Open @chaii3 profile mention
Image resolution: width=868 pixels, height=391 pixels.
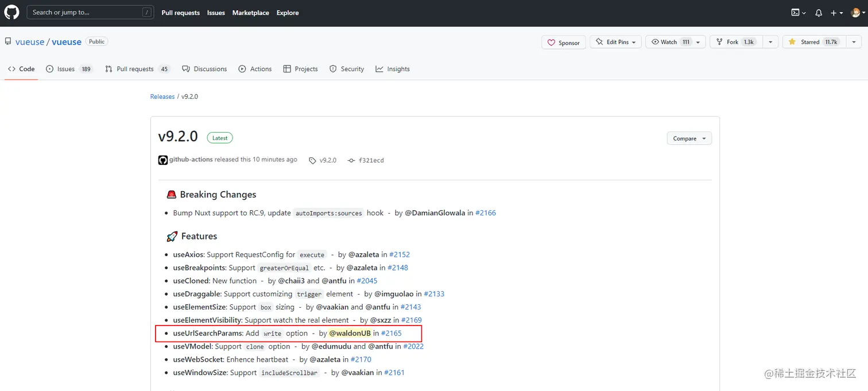click(x=292, y=281)
